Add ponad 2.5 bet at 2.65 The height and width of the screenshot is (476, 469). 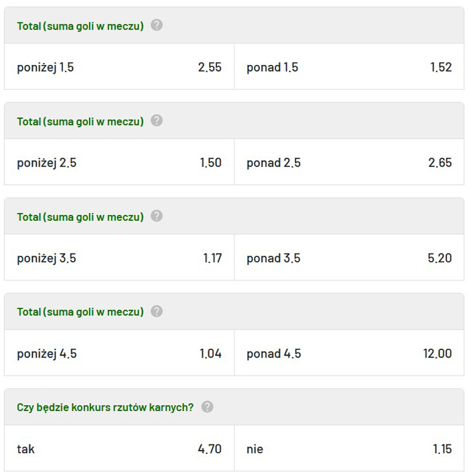click(x=349, y=163)
